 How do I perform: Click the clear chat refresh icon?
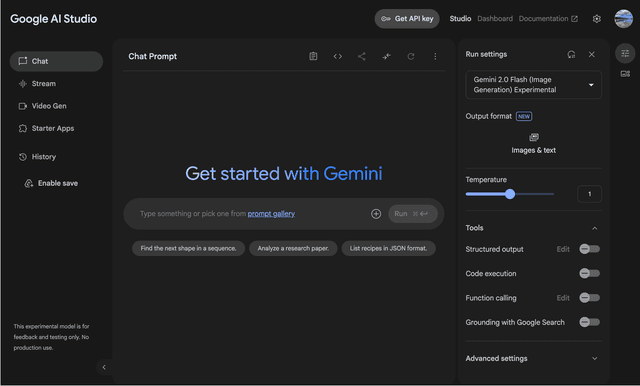[411, 56]
